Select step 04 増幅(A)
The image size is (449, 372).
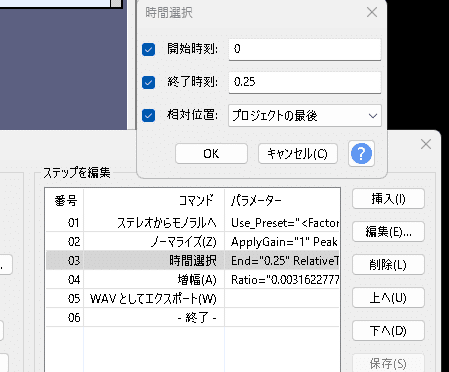[192, 279]
